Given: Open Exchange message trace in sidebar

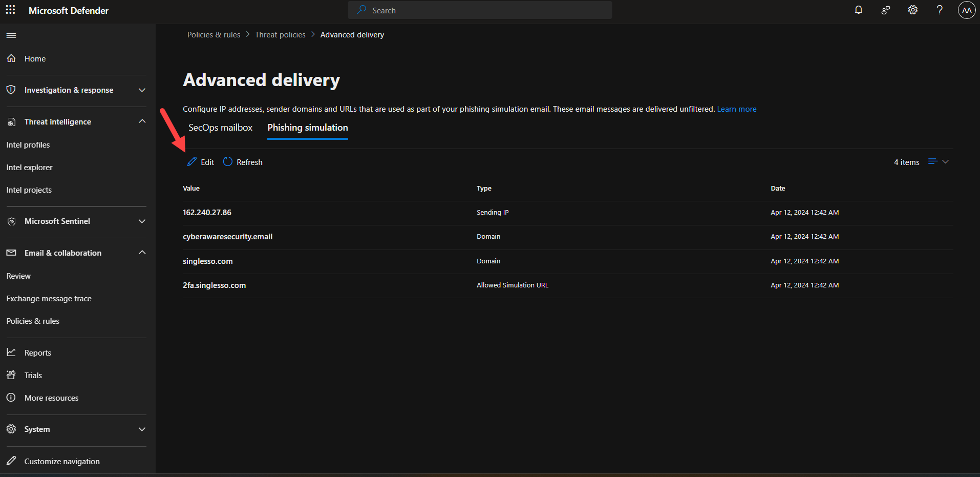Looking at the screenshot, I should (49, 299).
